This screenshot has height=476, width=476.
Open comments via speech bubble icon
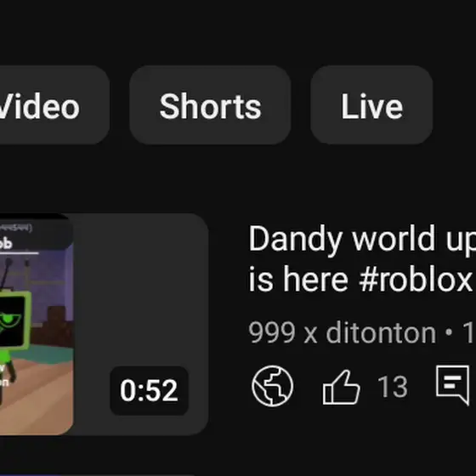pyautogui.click(x=452, y=385)
